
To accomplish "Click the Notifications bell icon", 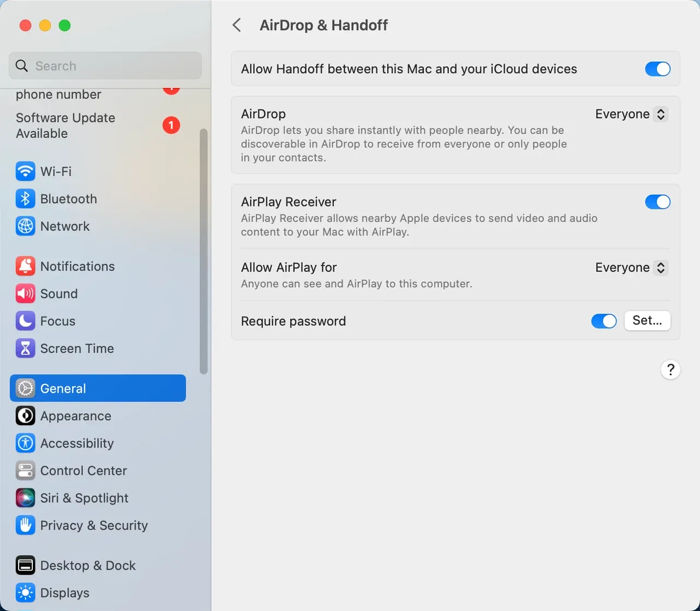I will 25,266.
